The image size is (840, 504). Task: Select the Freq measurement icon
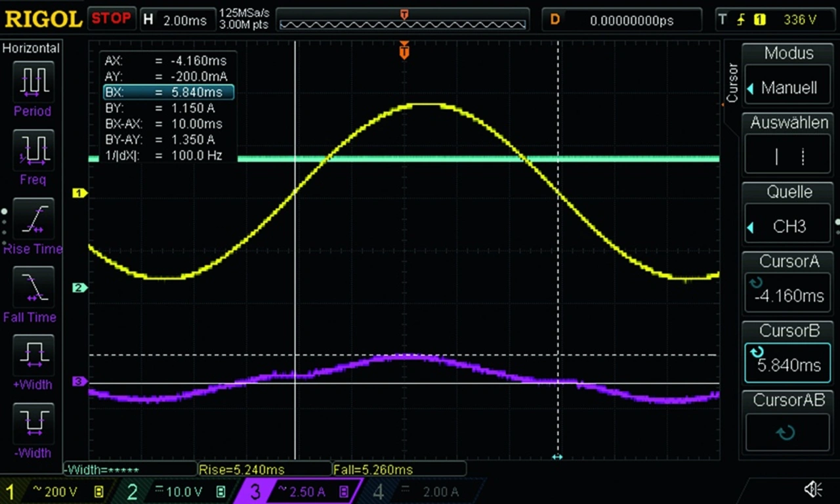(x=32, y=150)
